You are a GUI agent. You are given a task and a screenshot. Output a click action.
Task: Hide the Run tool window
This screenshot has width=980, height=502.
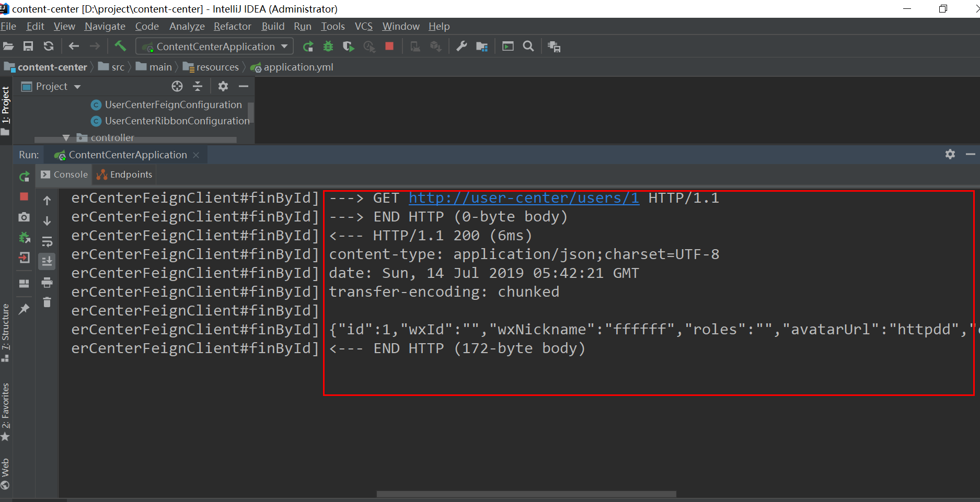click(971, 154)
